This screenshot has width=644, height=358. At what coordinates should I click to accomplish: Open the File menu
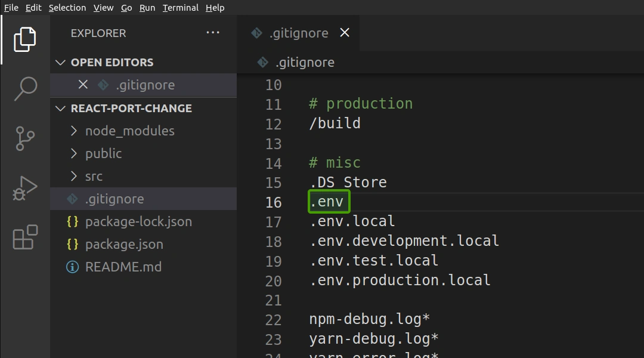tap(11, 7)
